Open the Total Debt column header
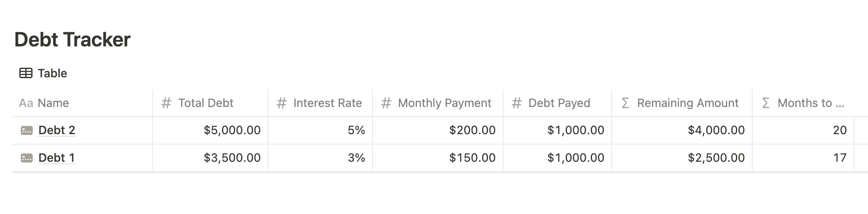Screen dimensions: 868x214 point(206,103)
